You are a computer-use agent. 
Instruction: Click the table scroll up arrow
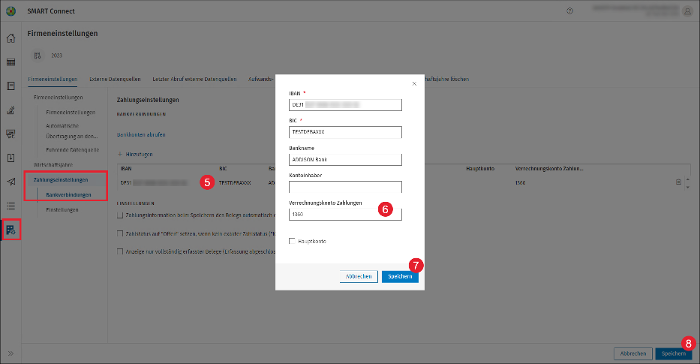(688, 180)
